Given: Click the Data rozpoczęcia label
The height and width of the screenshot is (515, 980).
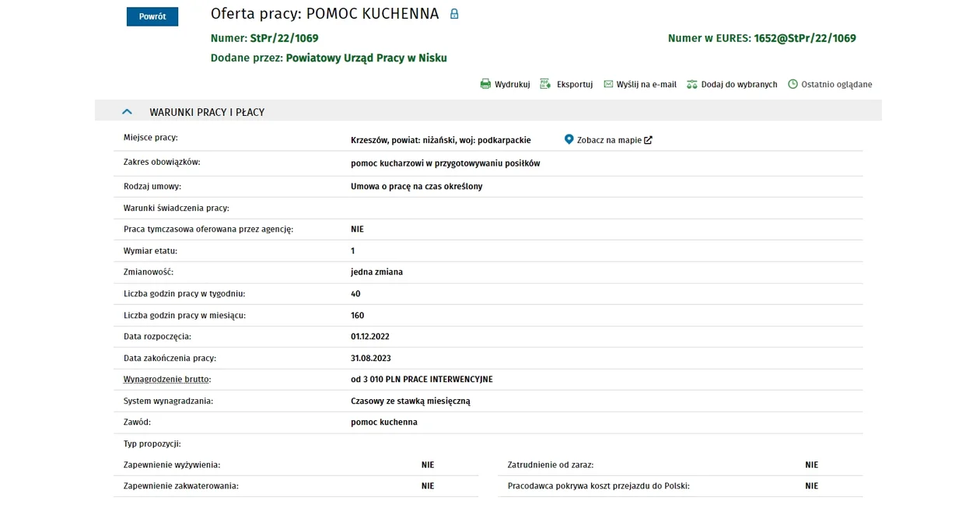Looking at the screenshot, I should pyautogui.click(x=157, y=337).
